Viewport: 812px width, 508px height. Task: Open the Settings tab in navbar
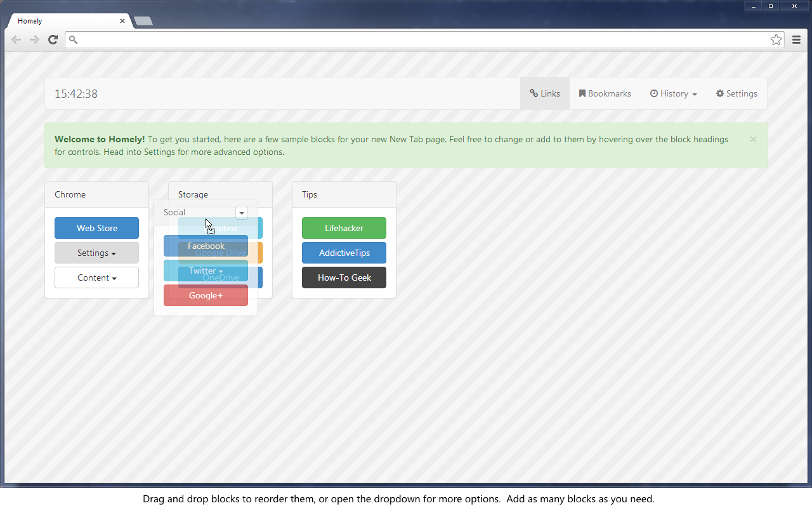coord(737,93)
